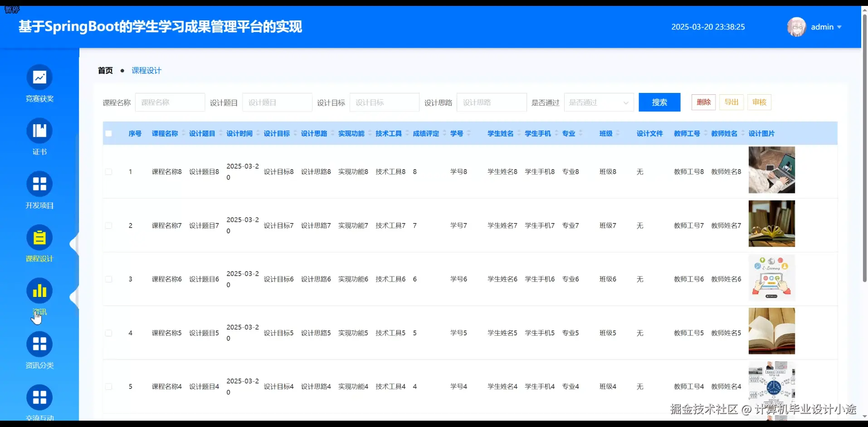Select the 课程设计 sidebar icon
Screen dimensions: 868x427
click(x=39, y=243)
